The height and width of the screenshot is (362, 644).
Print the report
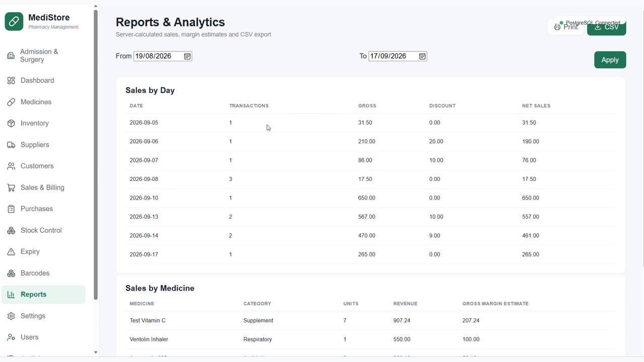point(566,27)
